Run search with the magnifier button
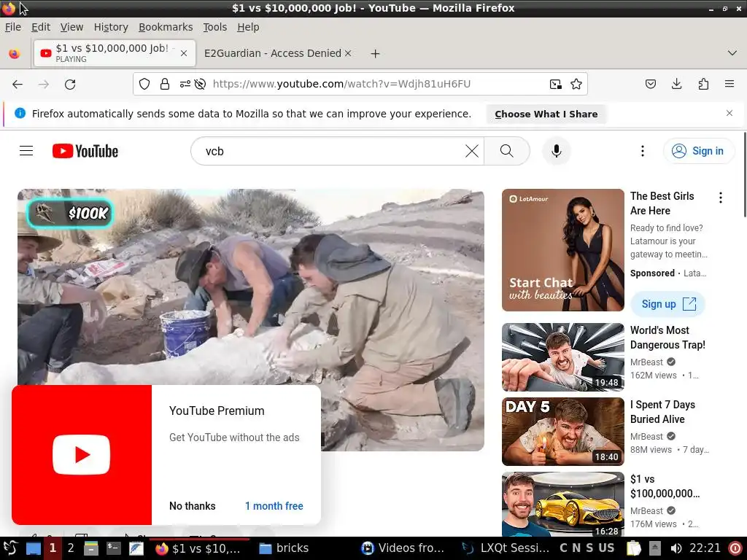Screen dimensions: 747x560 (507, 151)
